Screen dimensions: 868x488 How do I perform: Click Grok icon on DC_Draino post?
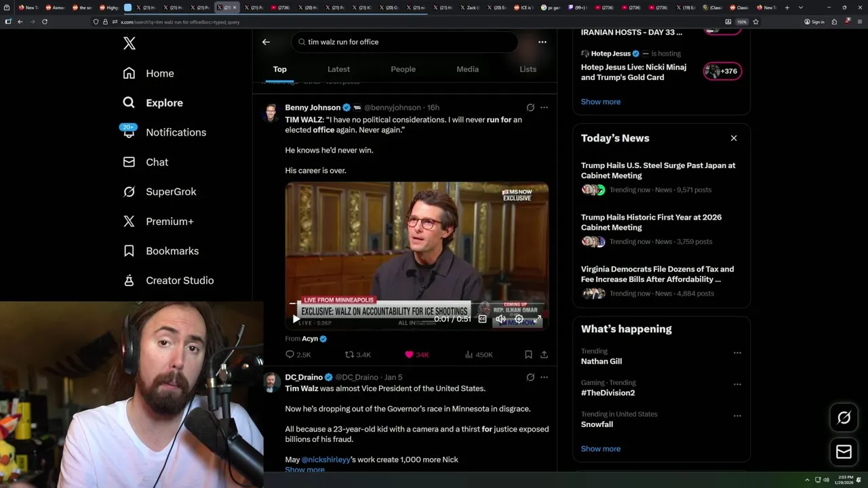[x=530, y=377]
